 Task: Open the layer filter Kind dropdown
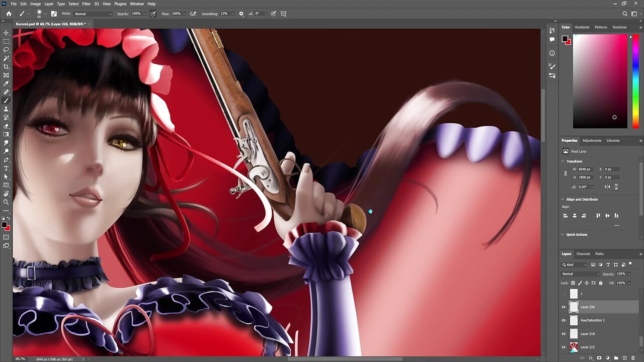point(575,264)
